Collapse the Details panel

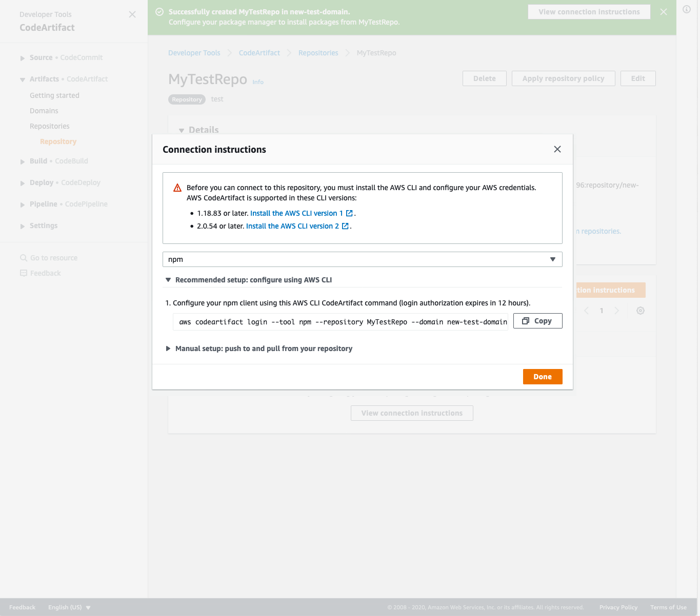click(182, 130)
